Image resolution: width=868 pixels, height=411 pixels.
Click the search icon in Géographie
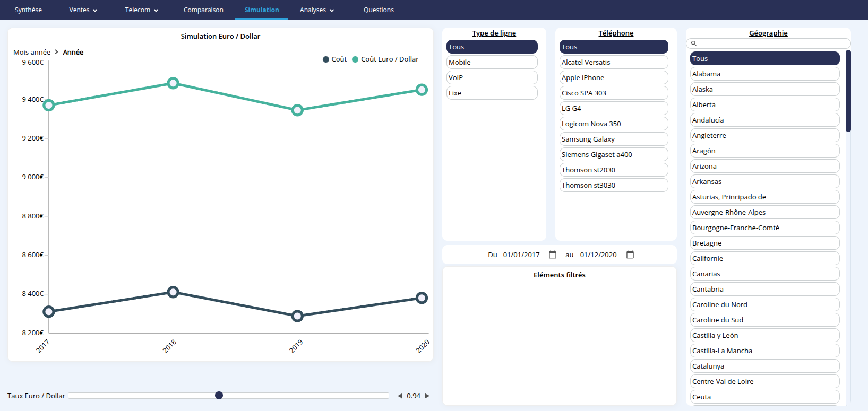click(694, 43)
